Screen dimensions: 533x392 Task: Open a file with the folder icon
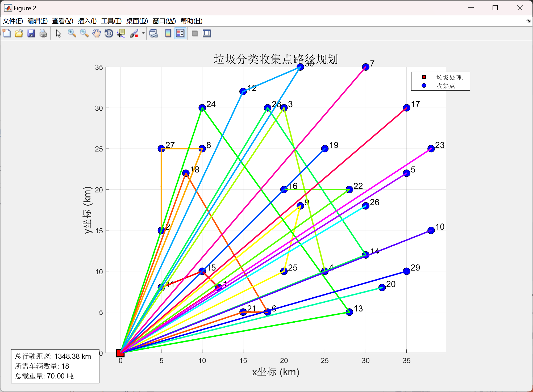coord(19,33)
